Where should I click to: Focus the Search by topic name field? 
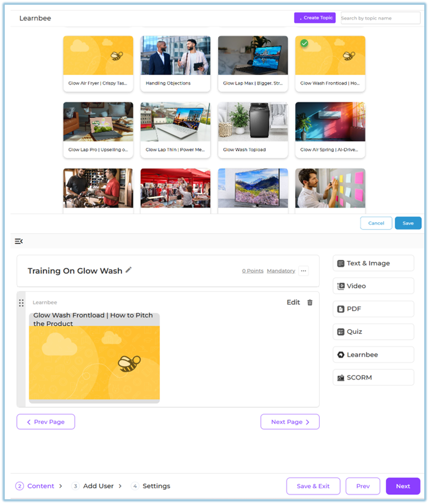[x=380, y=18]
